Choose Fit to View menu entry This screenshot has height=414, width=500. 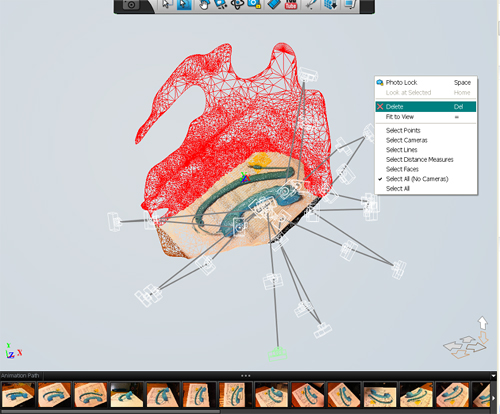click(426, 117)
